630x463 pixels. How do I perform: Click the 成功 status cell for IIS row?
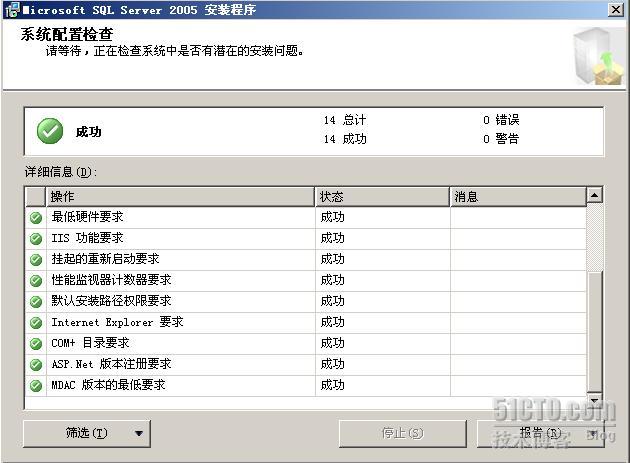click(382, 239)
